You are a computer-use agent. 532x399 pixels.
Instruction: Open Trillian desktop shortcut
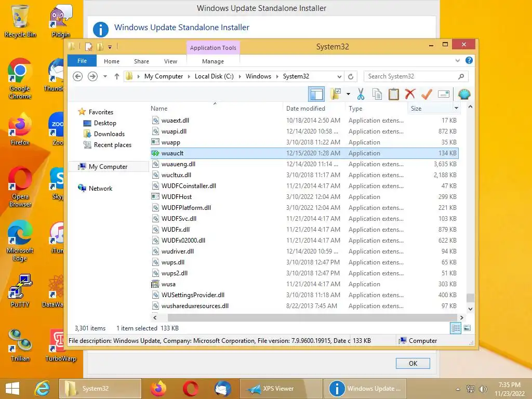[x=20, y=345]
